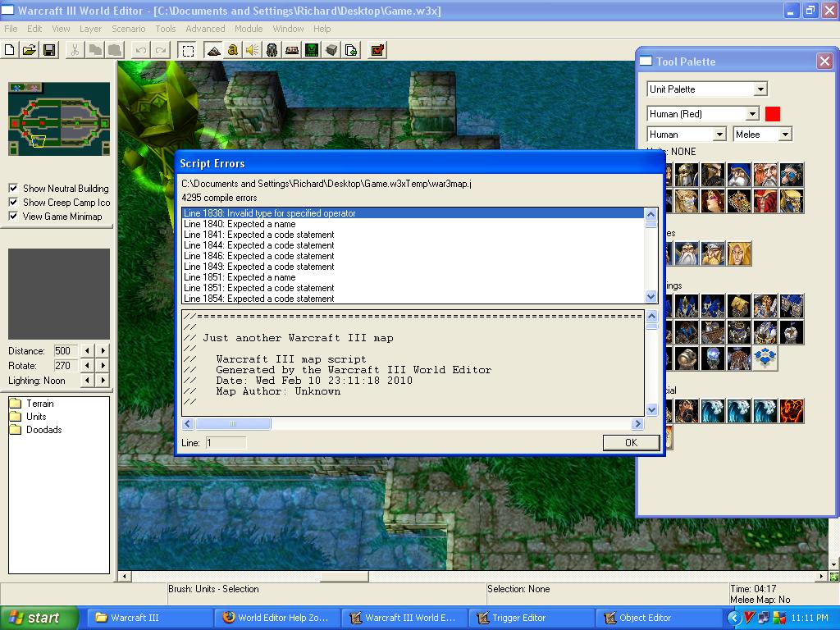Choose the Start Location icon in buildings
Viewport: 840px width, 630px height.
point(765,358)
